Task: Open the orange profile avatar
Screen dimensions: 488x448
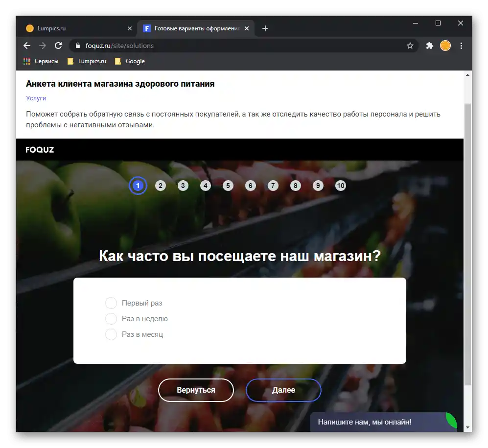Action: click(445, 46)
